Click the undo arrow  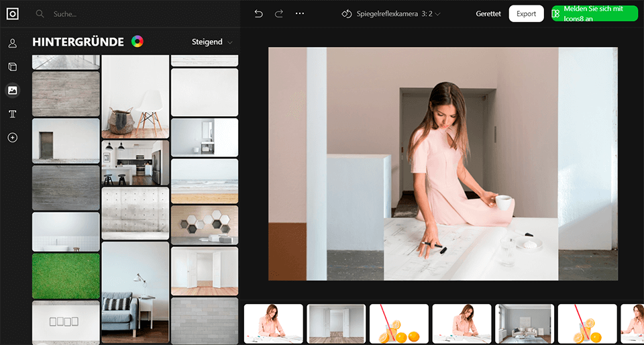[258, 13]
